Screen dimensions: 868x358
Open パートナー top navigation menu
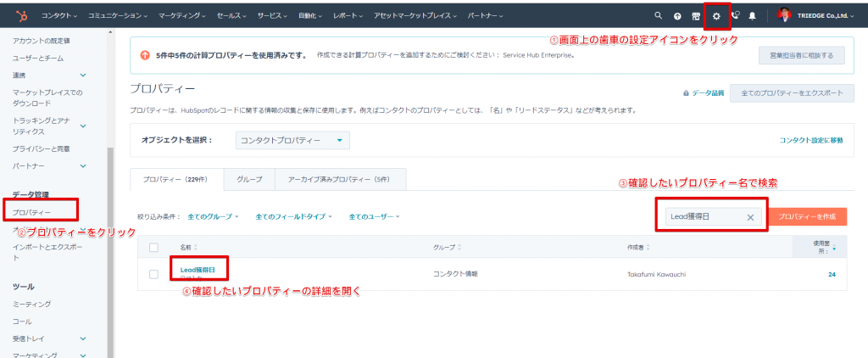pyautogui.click(x=485, y=16)
